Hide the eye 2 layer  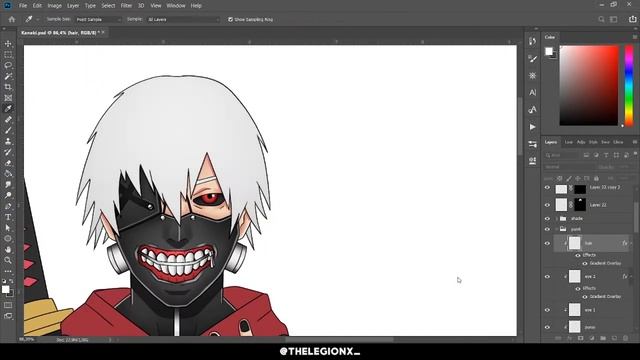(x=547, y=276)
